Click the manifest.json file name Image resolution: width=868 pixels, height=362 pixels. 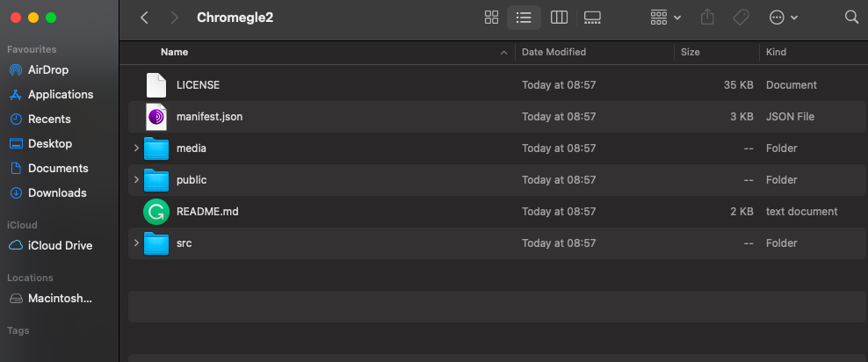pyautogui.click(x=209, y=117)
